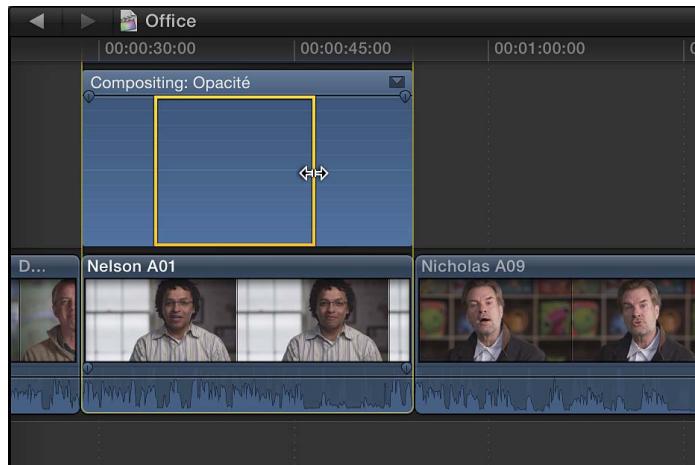695x465 pixels.
Task: Click ruler at 00:00:30:00 timecode
Action: click(x=150, y=48)
